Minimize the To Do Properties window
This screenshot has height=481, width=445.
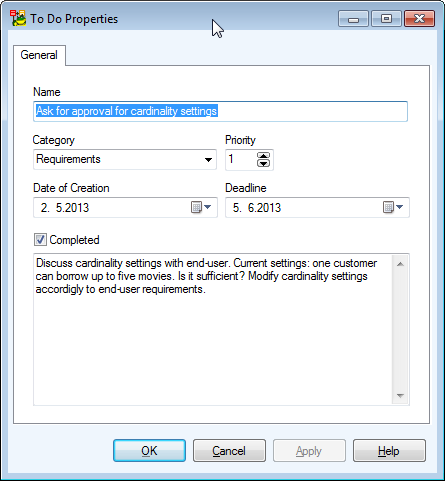[x=353, y=18]
